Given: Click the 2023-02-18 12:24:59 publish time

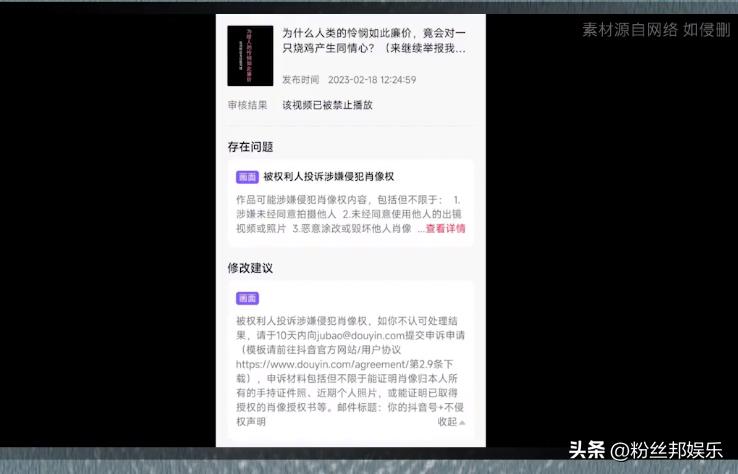Looking at the screenshot, I should point(371,80).
